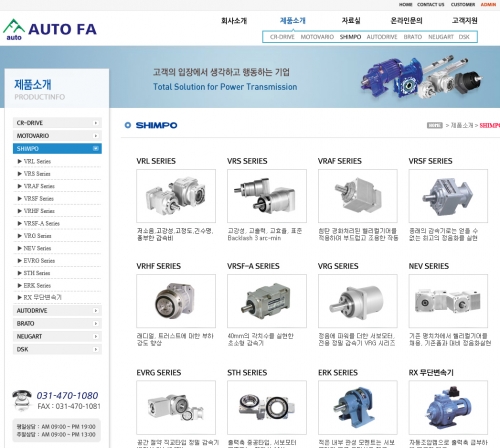Open the VRL SERIES product thumbnail

coord(176,196)
